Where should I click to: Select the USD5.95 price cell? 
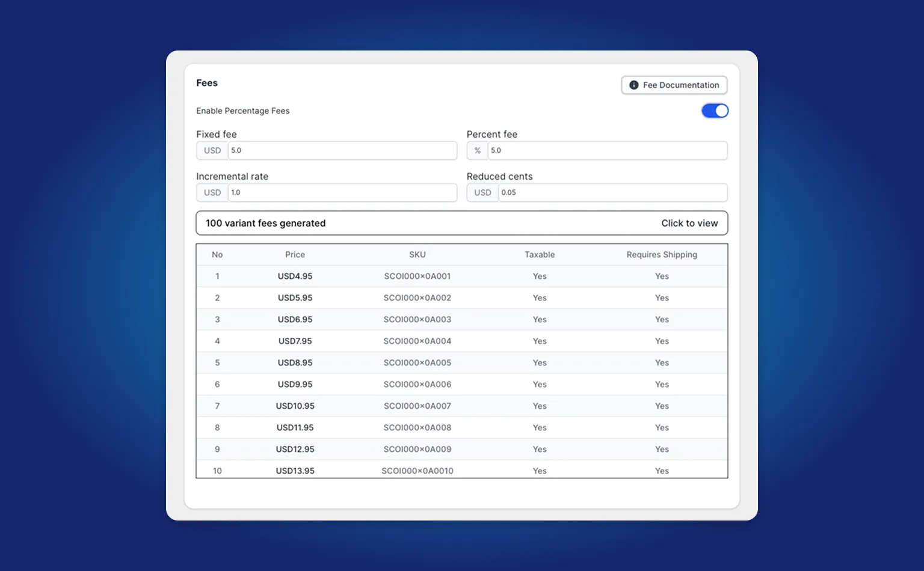click(295, 298)
